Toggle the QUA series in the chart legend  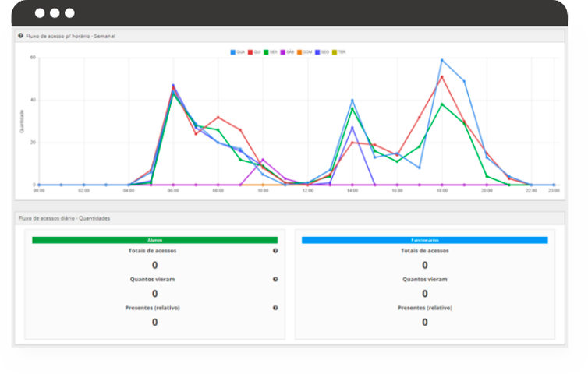pyautogui.click(x=237, y=51)
